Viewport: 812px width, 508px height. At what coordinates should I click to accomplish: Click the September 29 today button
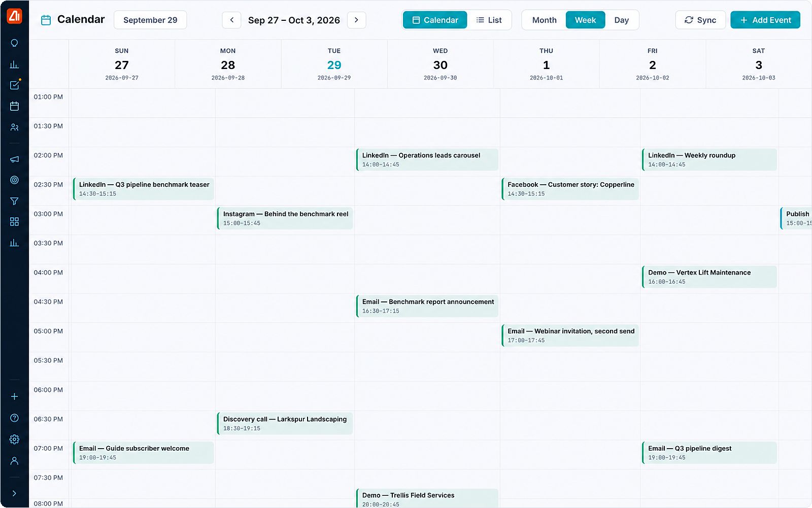coord(150,20)
